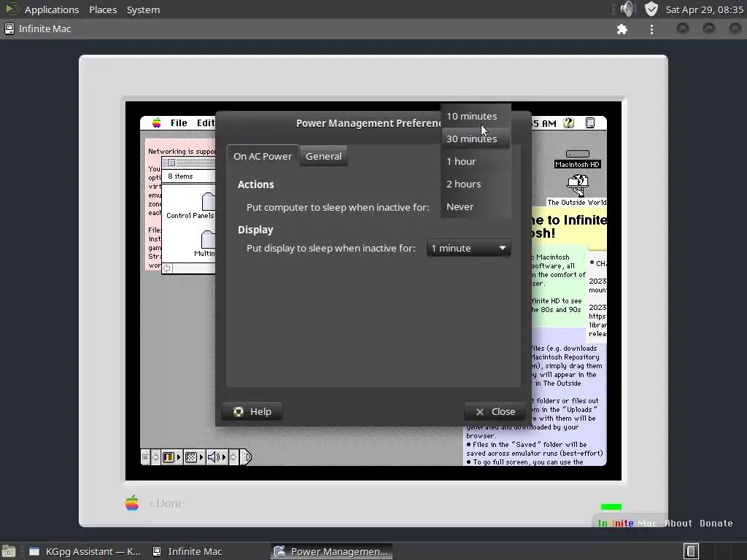Open the display sleep dropdown showing 1 minute
This screenshot has height=560, width=747.
469,248
